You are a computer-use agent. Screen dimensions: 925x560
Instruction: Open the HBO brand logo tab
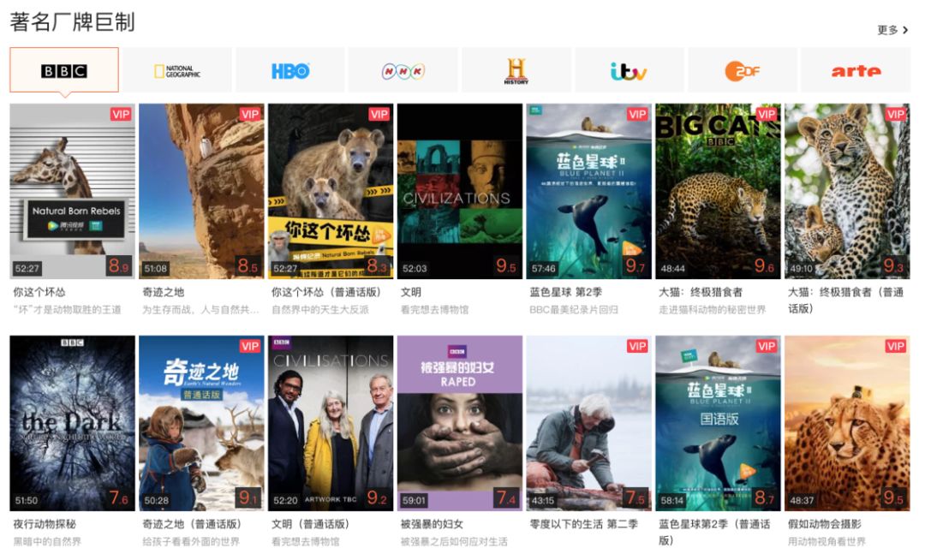pos(290,70)
